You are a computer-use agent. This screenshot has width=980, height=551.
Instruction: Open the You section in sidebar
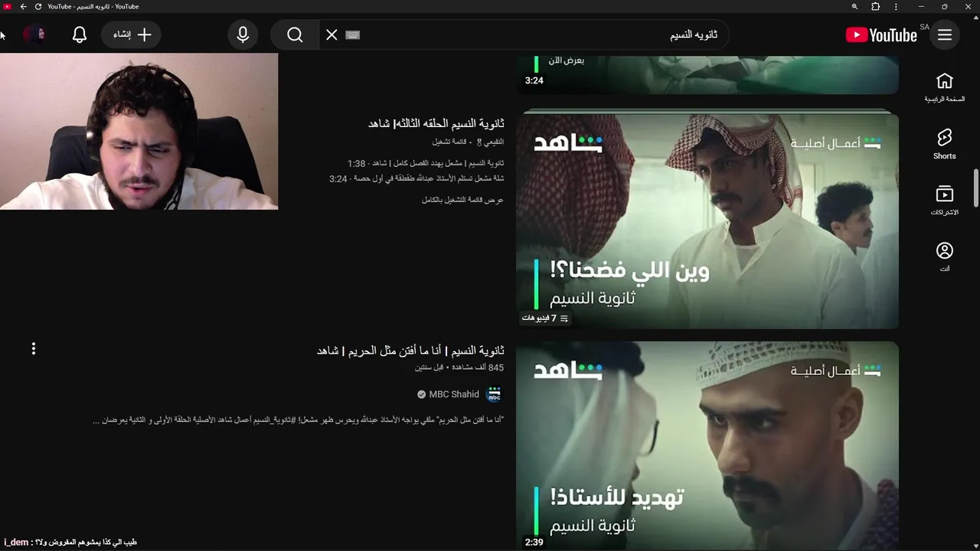point(945,257)
